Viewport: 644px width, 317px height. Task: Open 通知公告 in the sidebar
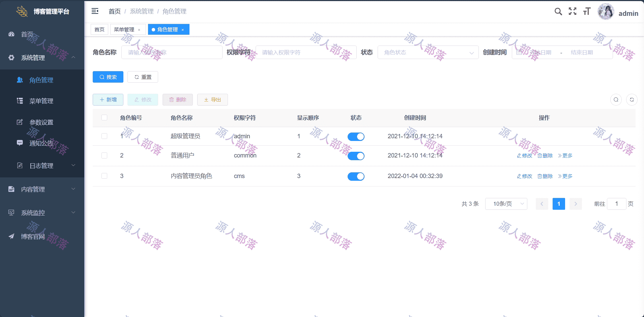pos(41,143)
